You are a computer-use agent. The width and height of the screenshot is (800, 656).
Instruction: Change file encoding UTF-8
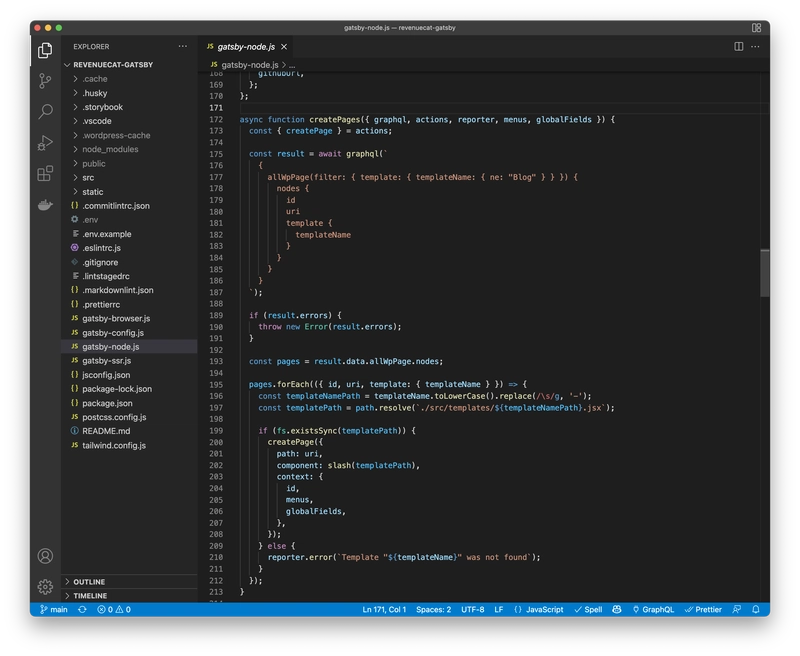click(472, 610)
